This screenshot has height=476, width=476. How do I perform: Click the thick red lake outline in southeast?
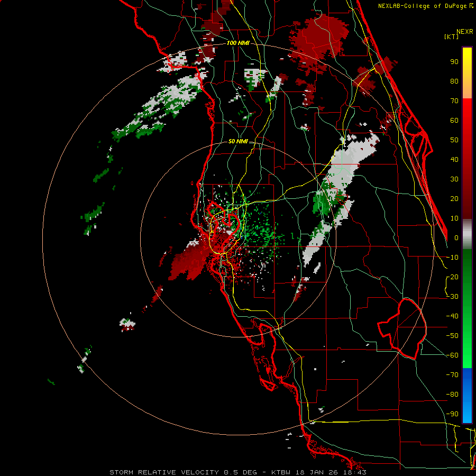(402, 328)
